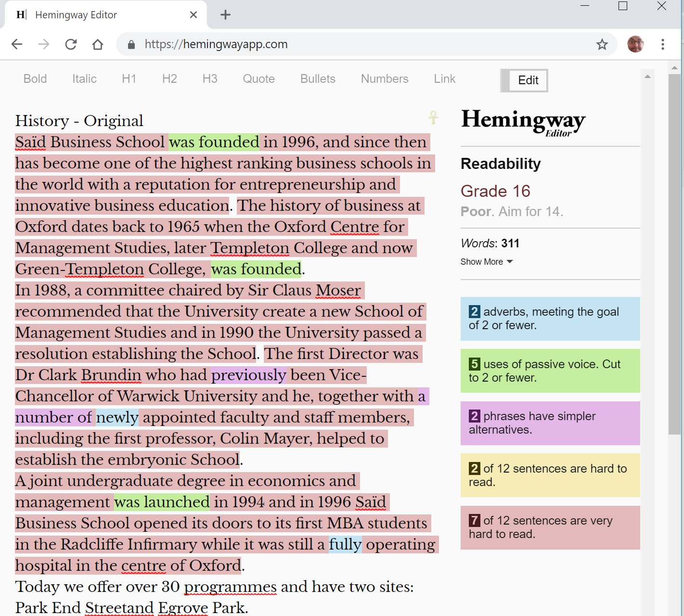Click the green passive voice summary box
Image resolution: width=684 pixels, height=616 pixels.
[x=550, y=371]
